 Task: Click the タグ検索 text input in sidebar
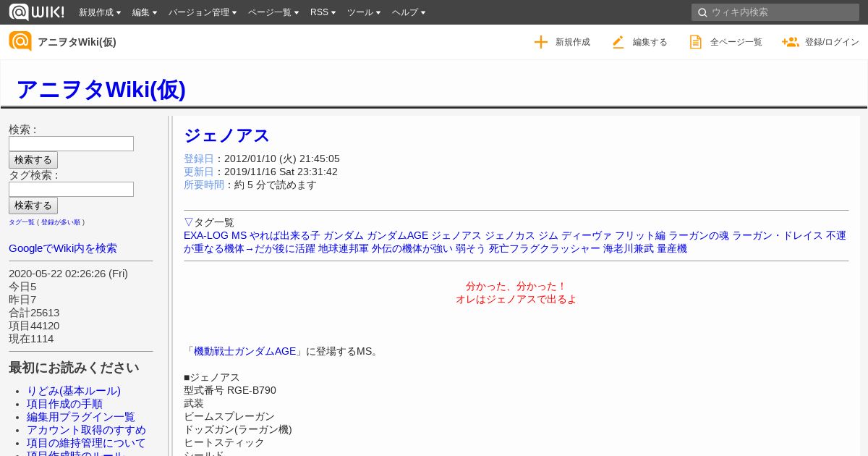coord(71,190)
